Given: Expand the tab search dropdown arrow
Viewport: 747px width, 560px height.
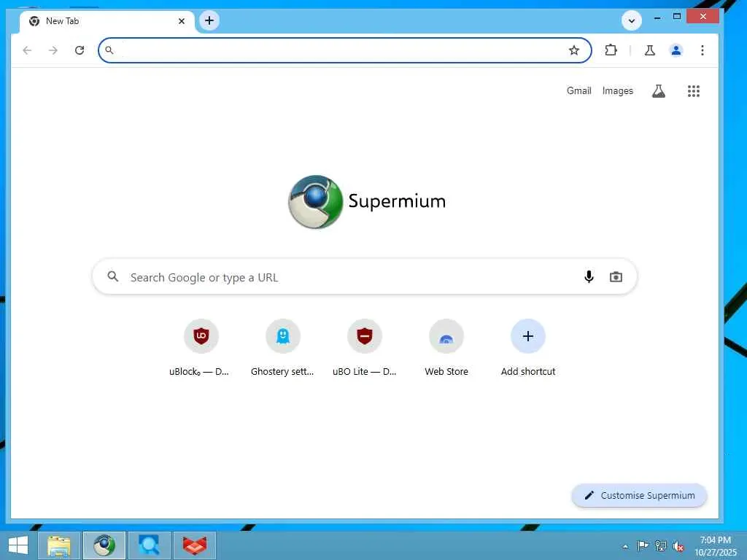Looking at the screenshot, I should click(x=632, y=20).
